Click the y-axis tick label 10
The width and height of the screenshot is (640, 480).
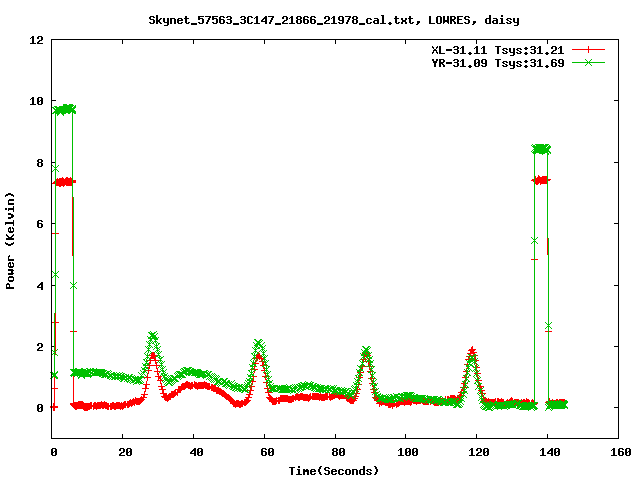pos(36,101)
